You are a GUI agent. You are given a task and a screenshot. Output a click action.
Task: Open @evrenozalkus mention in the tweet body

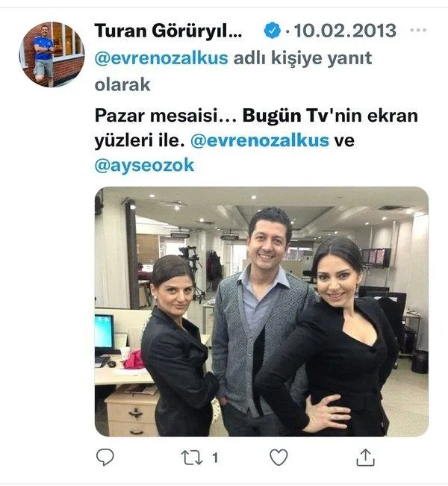click(260, 140)
